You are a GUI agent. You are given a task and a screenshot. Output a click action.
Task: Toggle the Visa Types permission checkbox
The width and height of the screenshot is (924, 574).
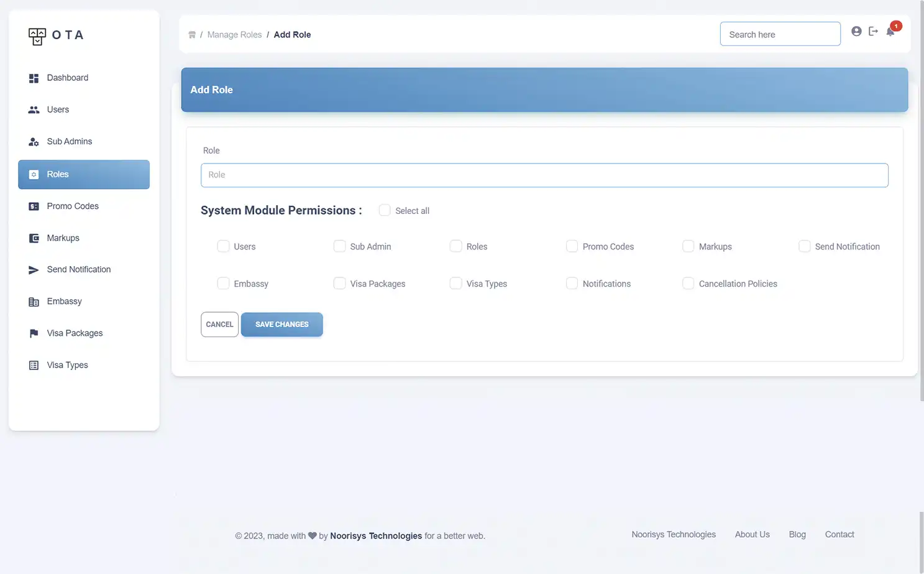(x=455, y=284)
